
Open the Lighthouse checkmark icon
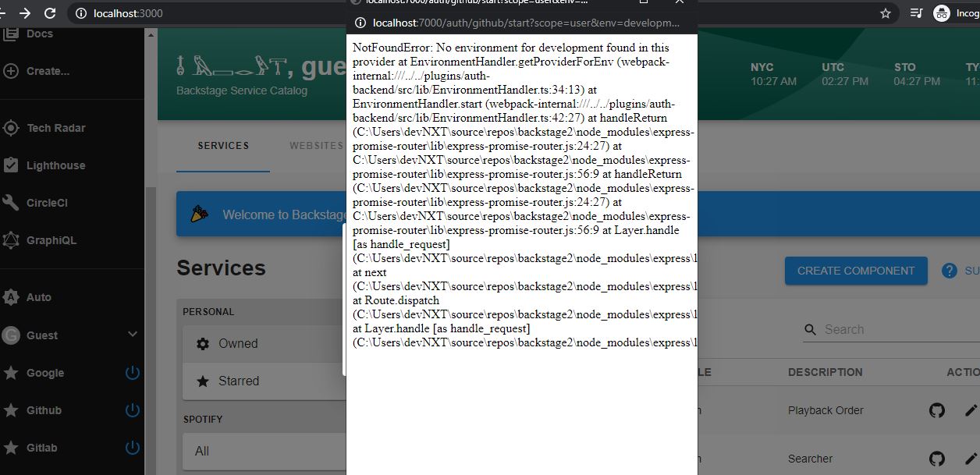[x=11, y=165]
